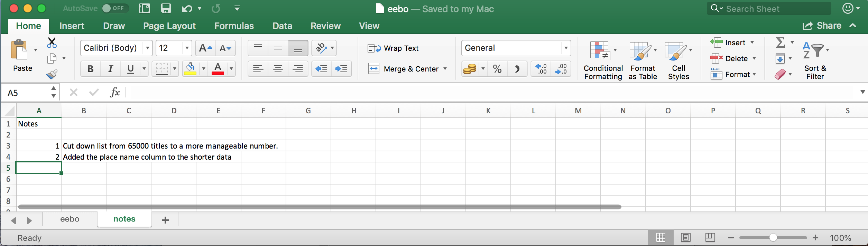868x246 pixels.
Task: Click the Cut scissors icon
Action: point(52,43)
